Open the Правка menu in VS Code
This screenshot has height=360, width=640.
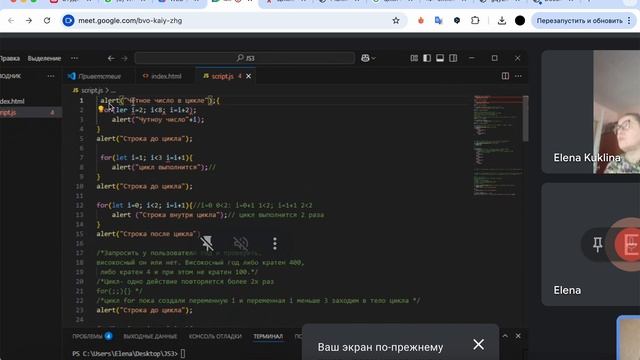coord(10,58)
